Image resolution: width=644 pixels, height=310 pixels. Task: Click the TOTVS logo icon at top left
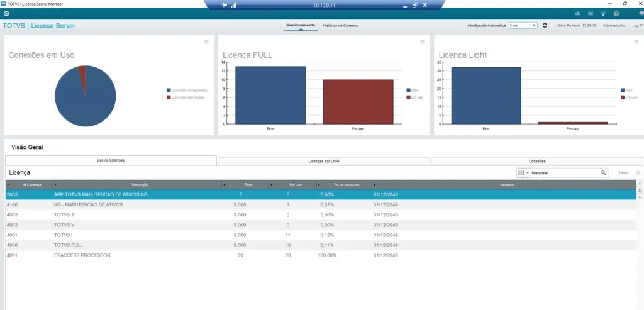pyautogui.click(x=6, y=13)
